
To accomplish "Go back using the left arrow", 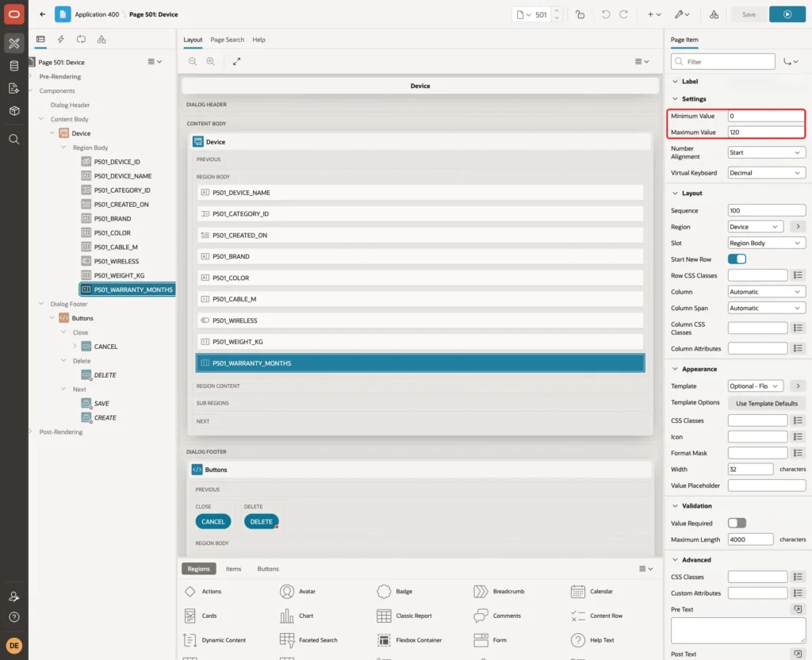I will (x=43, y=14).
